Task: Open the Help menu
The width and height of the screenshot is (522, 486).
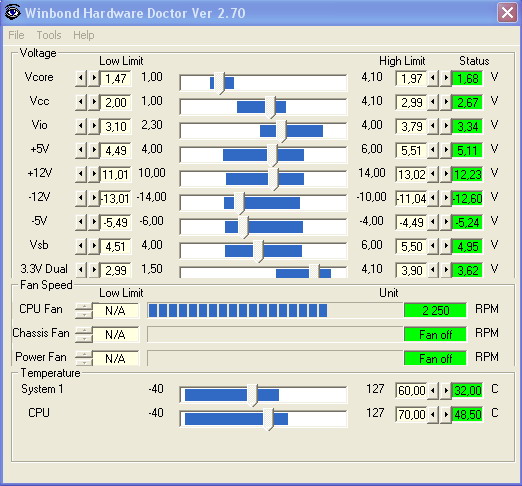Action: click(x=84, y=35)
